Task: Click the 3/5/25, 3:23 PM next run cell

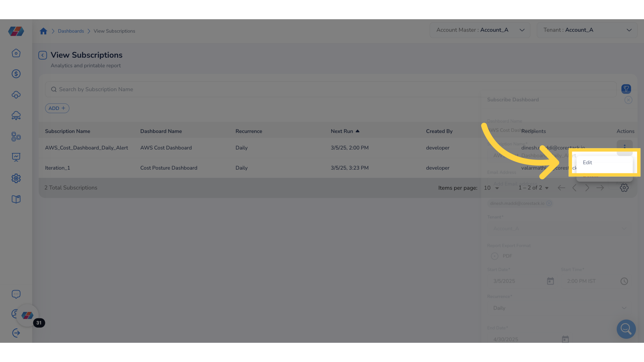Action: coord(350,168)
